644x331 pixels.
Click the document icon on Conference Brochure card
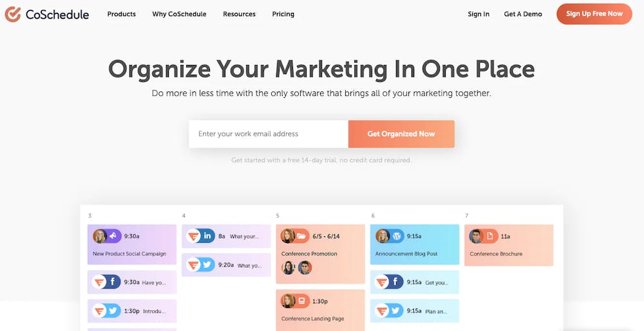tap(490, 236)
